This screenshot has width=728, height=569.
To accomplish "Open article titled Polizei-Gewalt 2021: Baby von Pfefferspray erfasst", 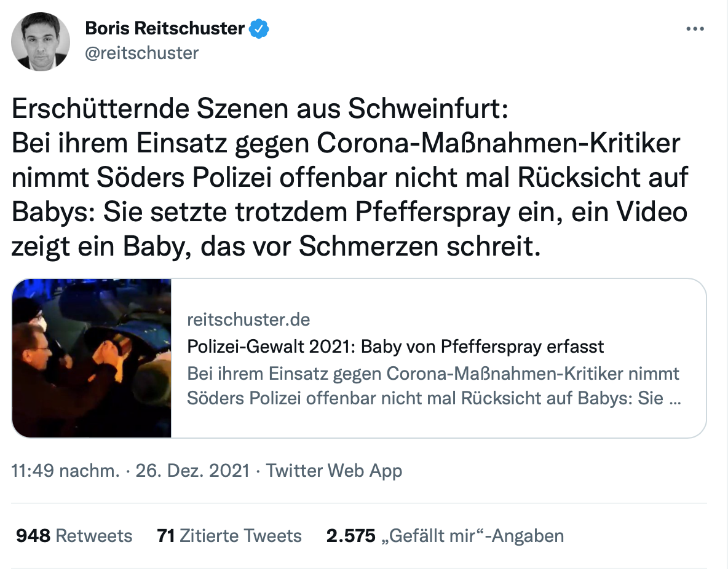I will [x=395, y=347].
